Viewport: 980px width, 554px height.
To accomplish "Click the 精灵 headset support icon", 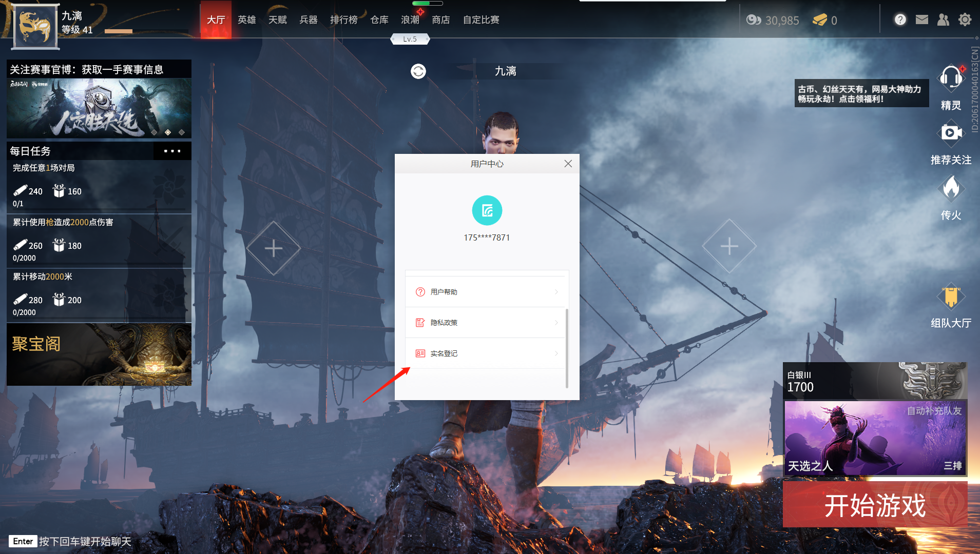I will click(x=951, y=78).
